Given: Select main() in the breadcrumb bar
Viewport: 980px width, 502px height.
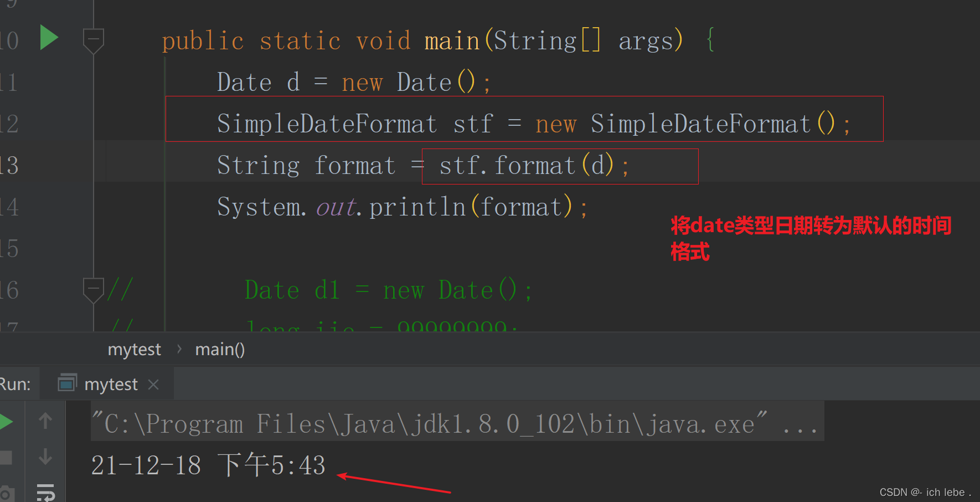Looking at the screenshot, I should 220,349.
